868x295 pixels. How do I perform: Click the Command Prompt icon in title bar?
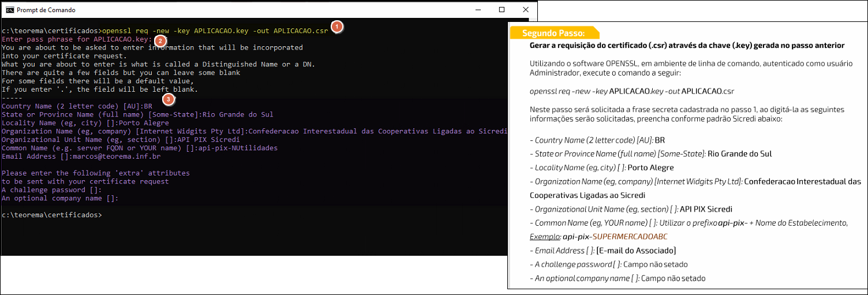point(9,10)
